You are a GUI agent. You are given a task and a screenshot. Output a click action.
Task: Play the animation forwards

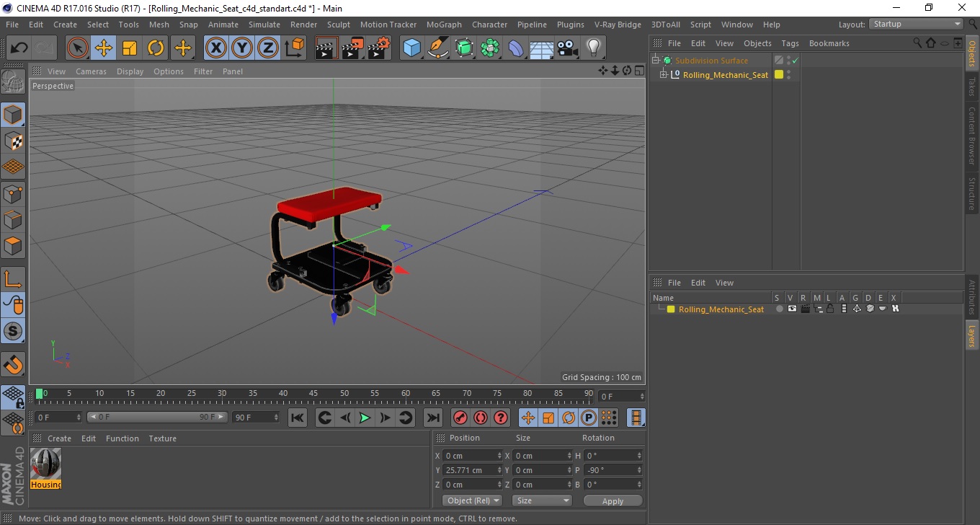(x=365, y=418)
